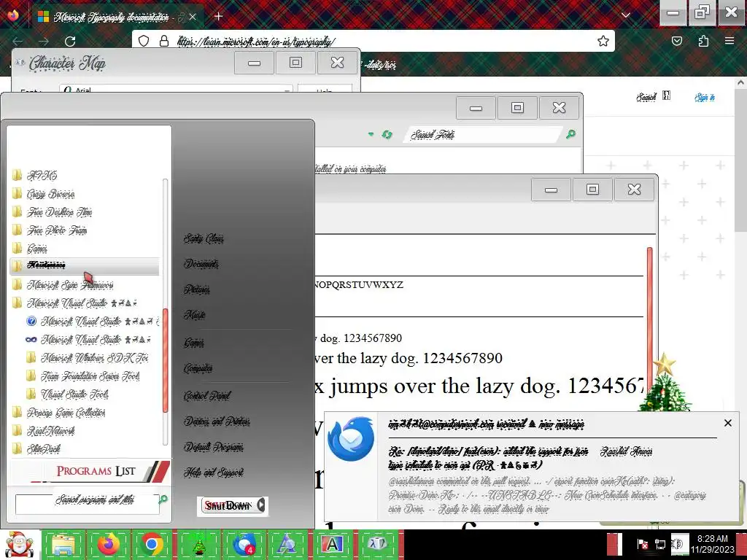Click the Action Center flag tray icon

click(x=642, y=545)
